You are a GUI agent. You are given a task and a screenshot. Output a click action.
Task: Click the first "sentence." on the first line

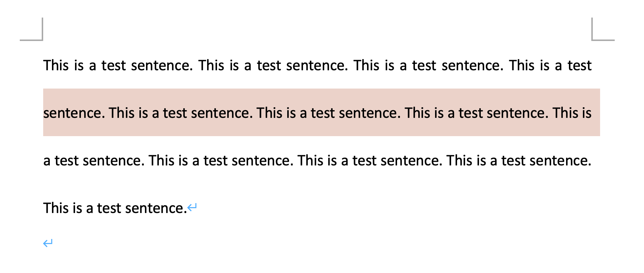[162, 66]
